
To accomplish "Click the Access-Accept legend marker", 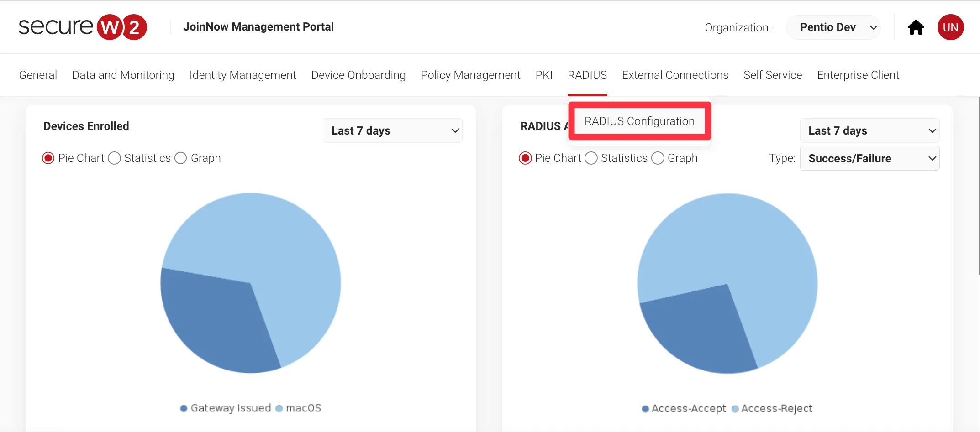I will click(x=645, y=409).
